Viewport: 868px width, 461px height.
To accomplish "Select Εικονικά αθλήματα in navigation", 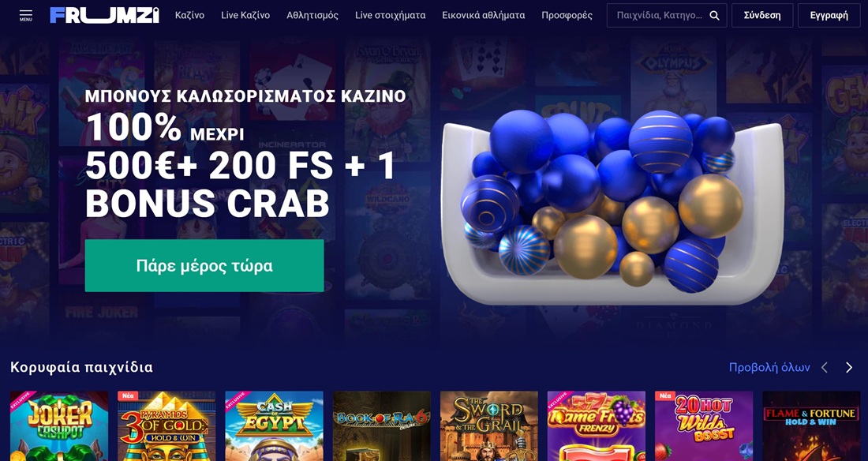I will (x=483, y=16).
